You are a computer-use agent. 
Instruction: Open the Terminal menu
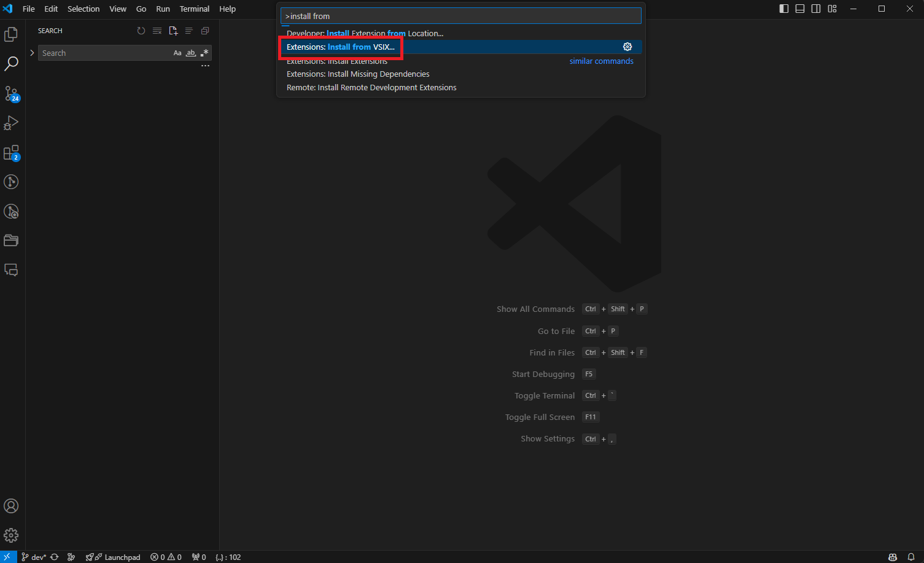coord(195,9)
